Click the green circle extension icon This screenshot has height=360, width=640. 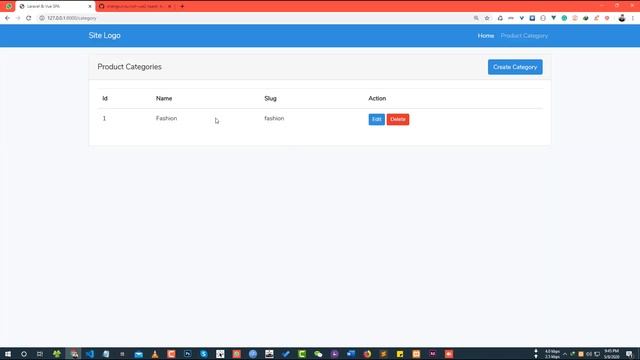click(564, 18)
